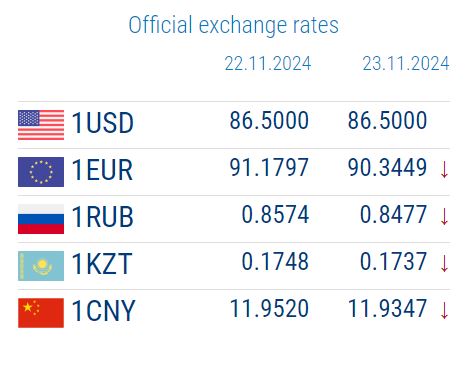This screenshot has height=372, width=467.
Task: Click the European Union flag icon
Action: coord(41,172)
